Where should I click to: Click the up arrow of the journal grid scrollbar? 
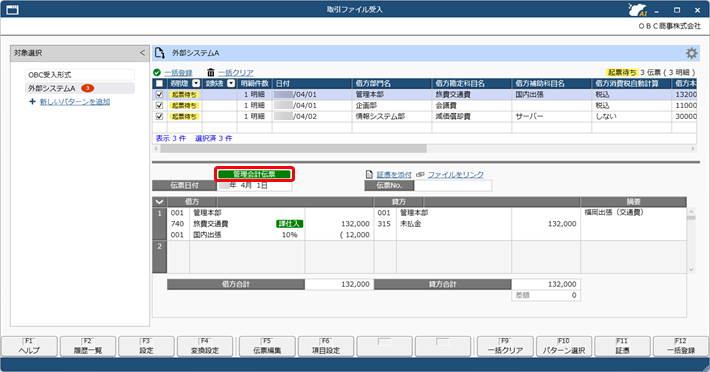tap(691, 211)
